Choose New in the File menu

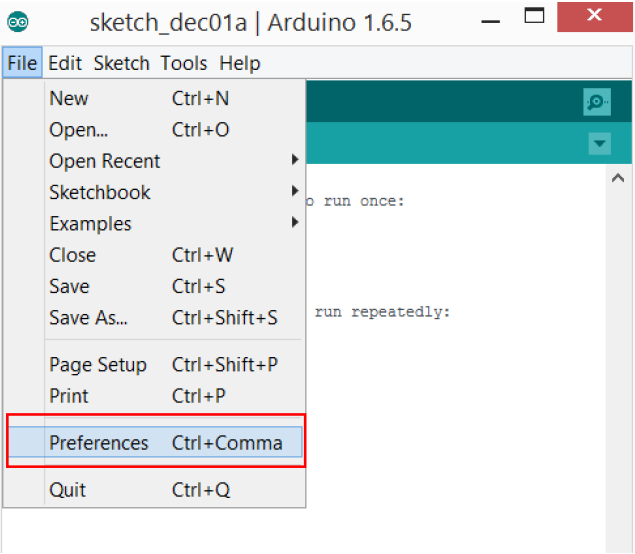(x=69, y=98)
